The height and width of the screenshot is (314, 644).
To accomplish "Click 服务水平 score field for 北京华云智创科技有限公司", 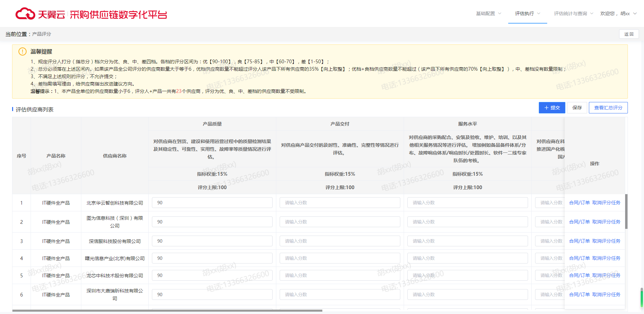I will (x=468, y=203).
